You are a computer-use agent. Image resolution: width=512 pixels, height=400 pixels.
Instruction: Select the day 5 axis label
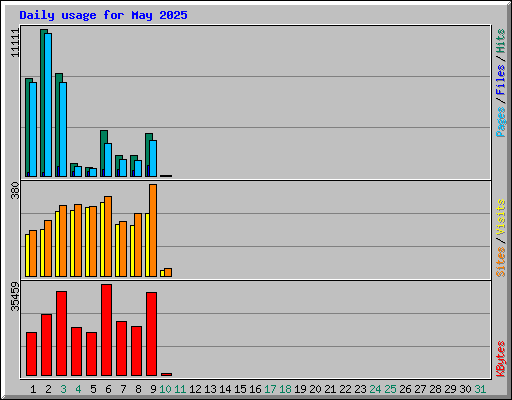pos(93,389)
